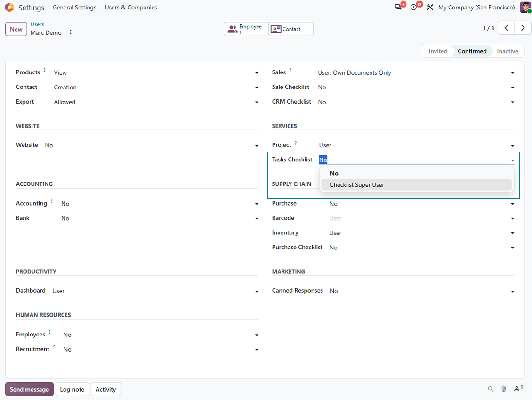Show help tooltip for Project field
Image resolution: width=532 pixels, height=400 pixels.
(x=296, y=143)
